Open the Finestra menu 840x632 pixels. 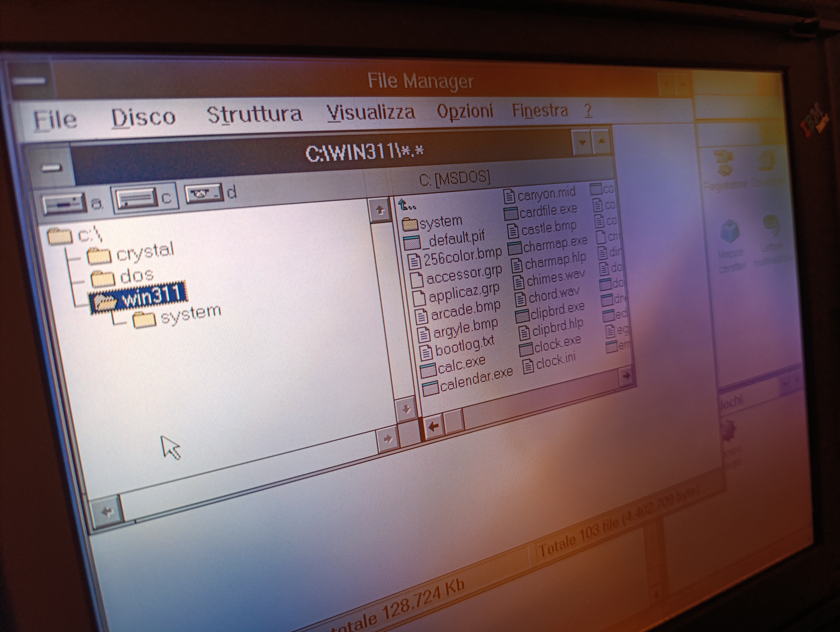pos(540,110)
